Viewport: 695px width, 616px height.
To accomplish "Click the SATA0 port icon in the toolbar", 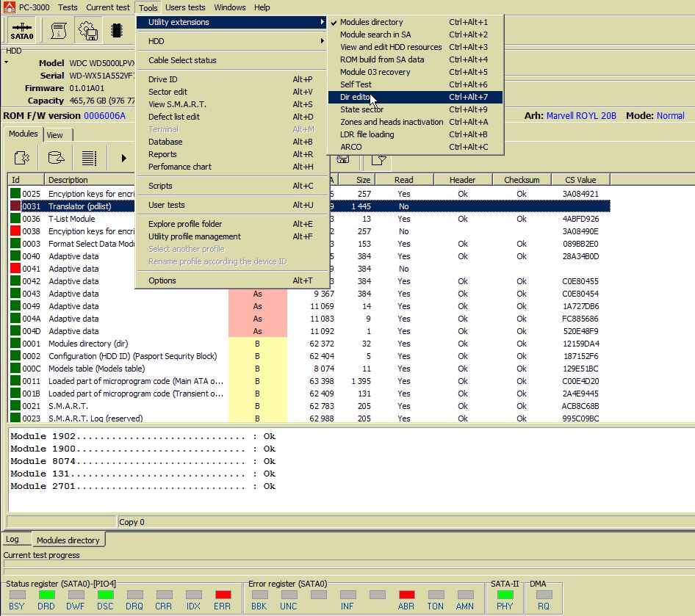I will click(22, 31).
